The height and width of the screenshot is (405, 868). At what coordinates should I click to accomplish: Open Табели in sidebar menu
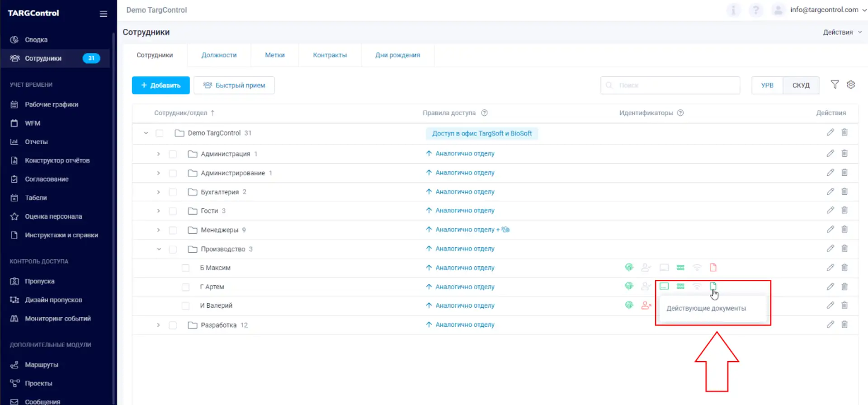click(x=36, y=198)
